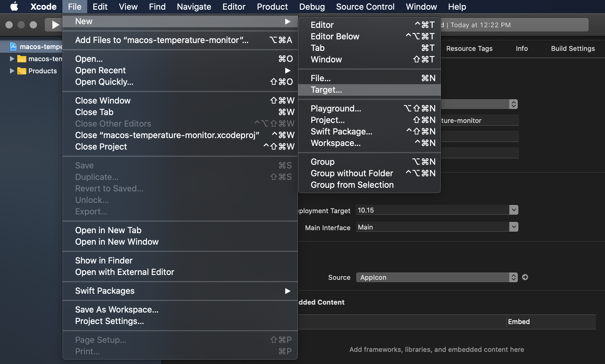Image resolution: width=605 pixels, height=364 pixels.
Task: Choose Group without Folder
Action: [x=369, y=173]
